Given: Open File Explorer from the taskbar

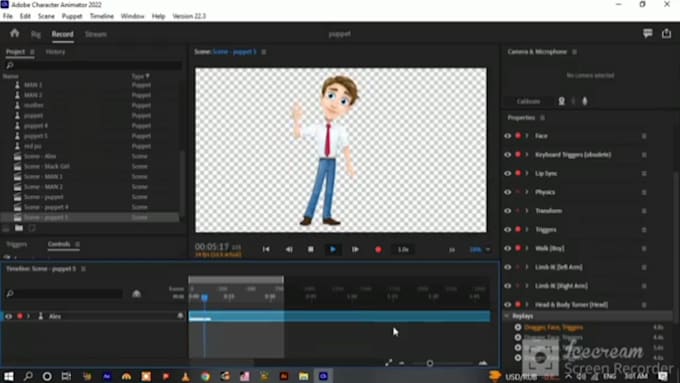Looking at the screenshot, I should pyautogui.click(x=304, y=376).
